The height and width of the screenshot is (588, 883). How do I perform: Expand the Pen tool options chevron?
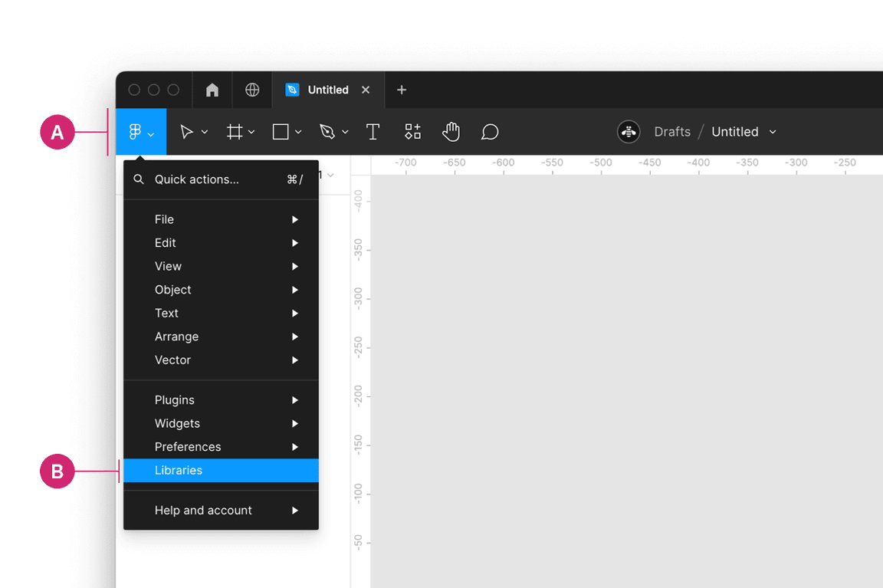point(345,132)
